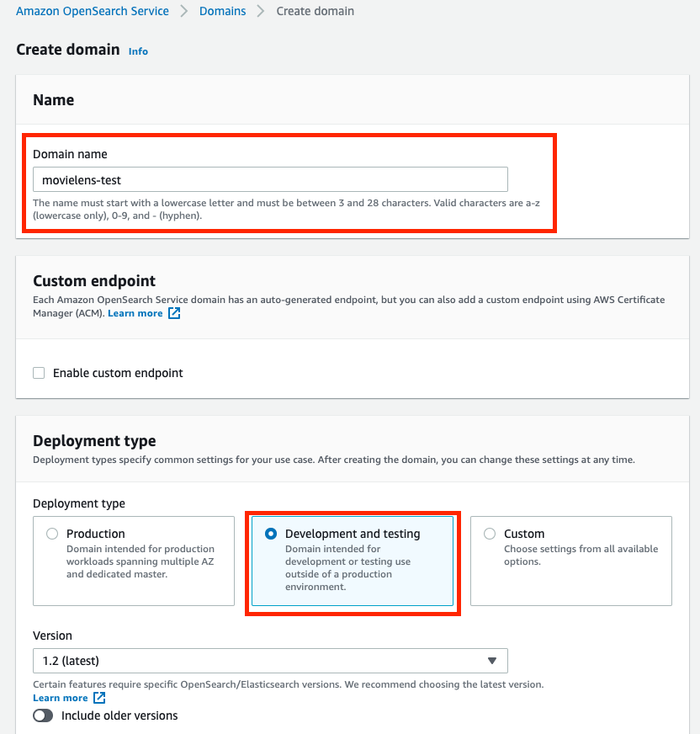Choose the Custom deployment type radio button

tap(490, 534)
